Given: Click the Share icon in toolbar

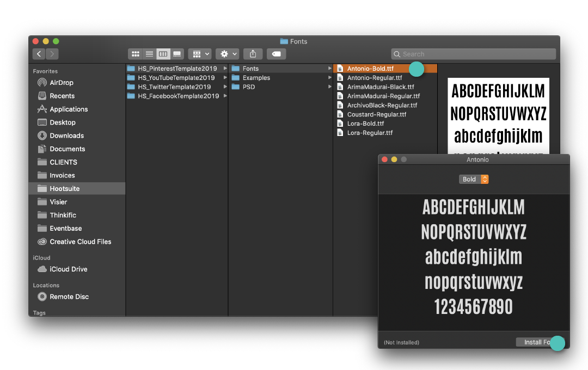Looking at the screenshot, I should (253, 54).
